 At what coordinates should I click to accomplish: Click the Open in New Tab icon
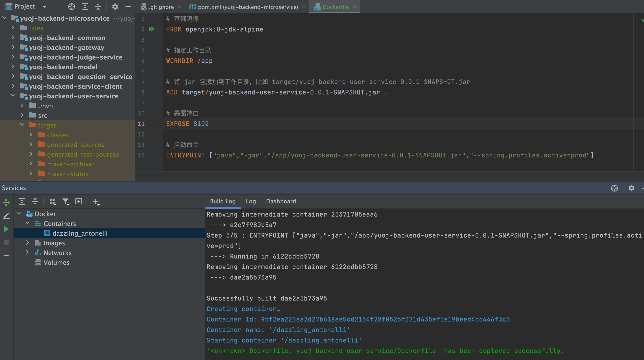pyautogui.click(x=78, y=202)
